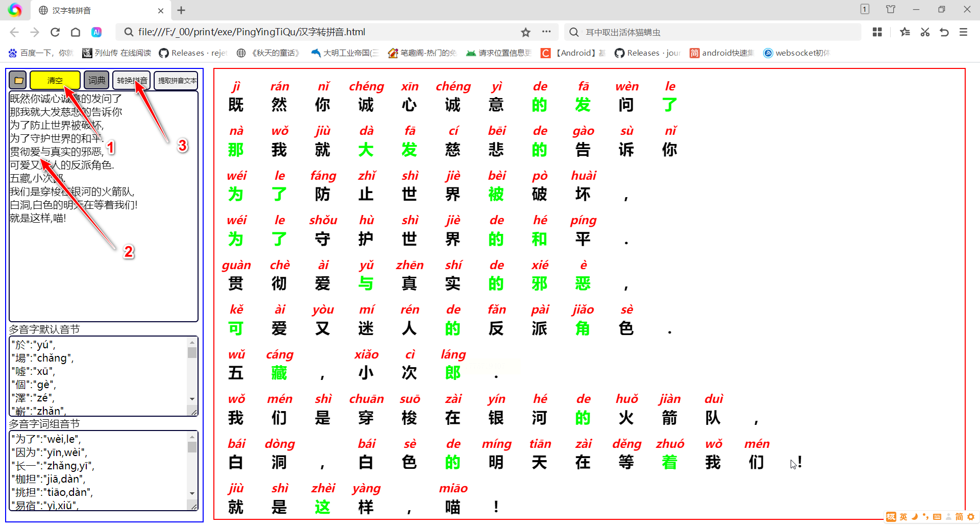Image resolution: width=980 pixels, height=526 pixels.
Task: Open the 大明工业帝国 bookmark
Action: (345, 53)
